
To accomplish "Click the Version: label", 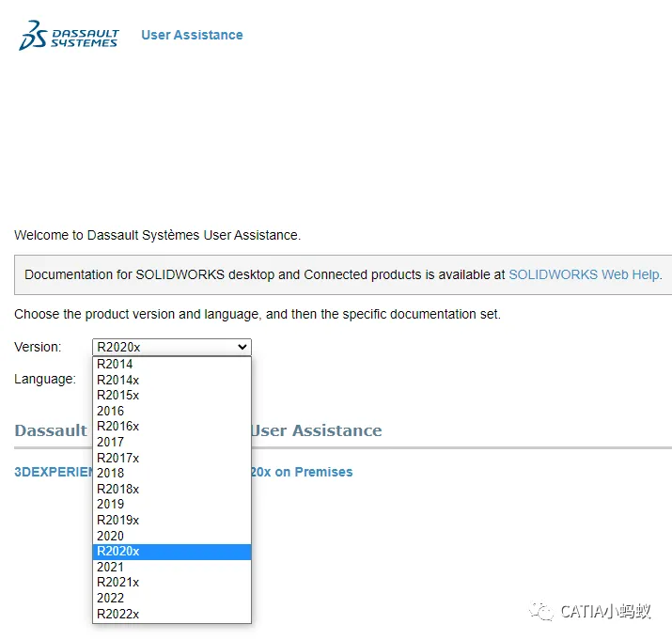I will tap(38, 347).
